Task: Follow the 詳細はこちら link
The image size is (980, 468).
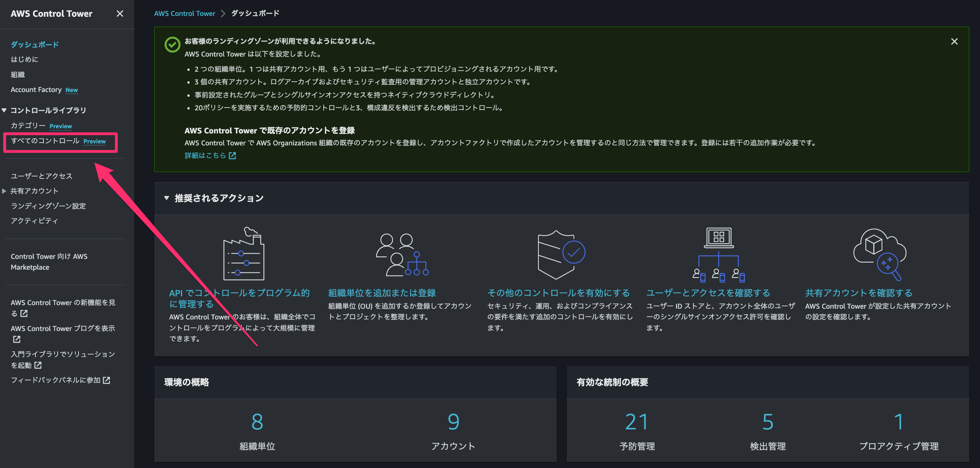Action: 205,156
